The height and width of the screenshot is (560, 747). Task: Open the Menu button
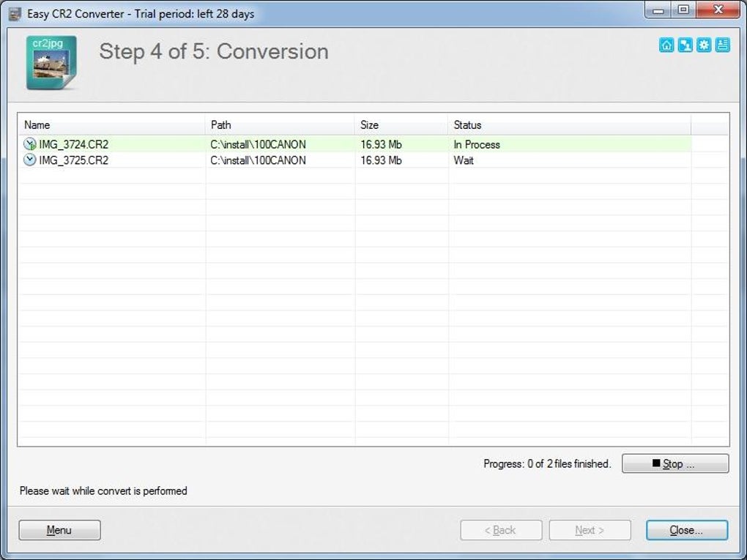tap(59, 530)
